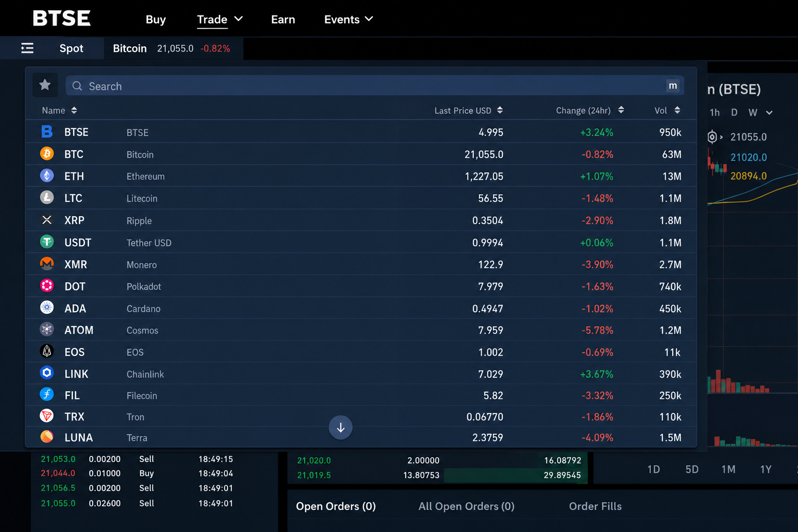Select the Tether USD name label
Viewport: 798px width, 532px height.
pos(149,243)
